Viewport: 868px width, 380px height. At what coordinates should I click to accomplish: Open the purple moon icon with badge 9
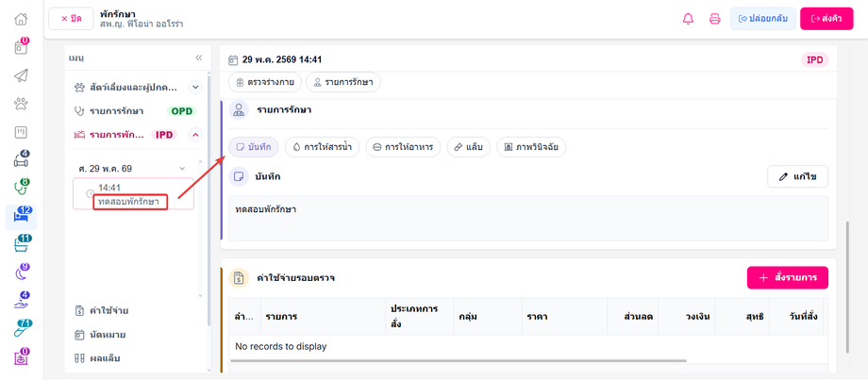tap(21, 273)
